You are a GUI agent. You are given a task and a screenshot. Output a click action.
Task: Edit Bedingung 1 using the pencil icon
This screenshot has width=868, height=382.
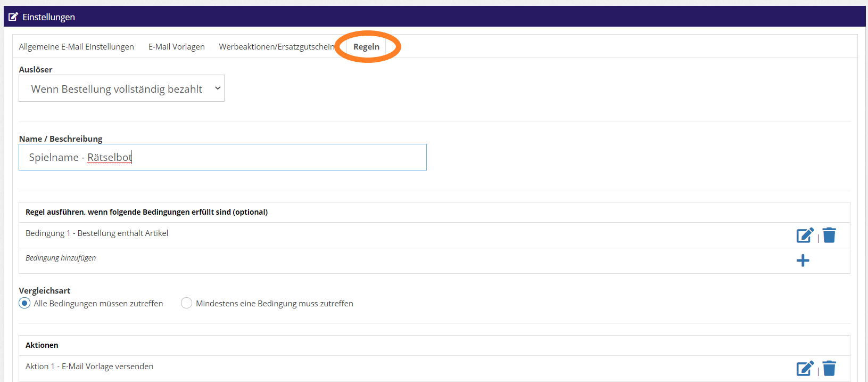805,235
